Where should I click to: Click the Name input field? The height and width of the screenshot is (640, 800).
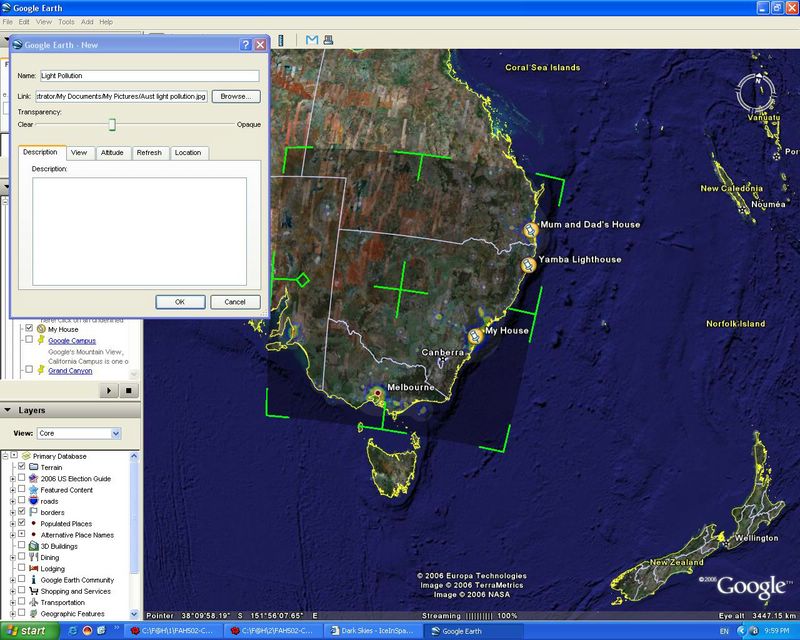point(149,76)
